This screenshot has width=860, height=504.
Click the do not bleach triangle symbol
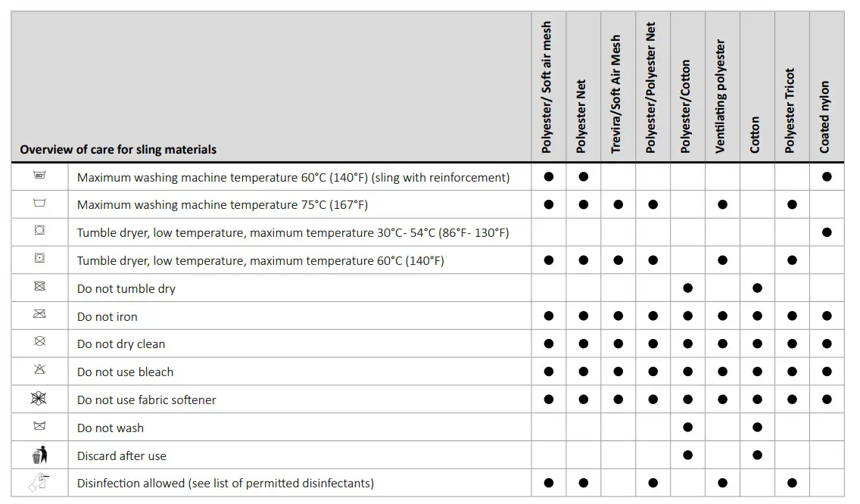(40, 371)
